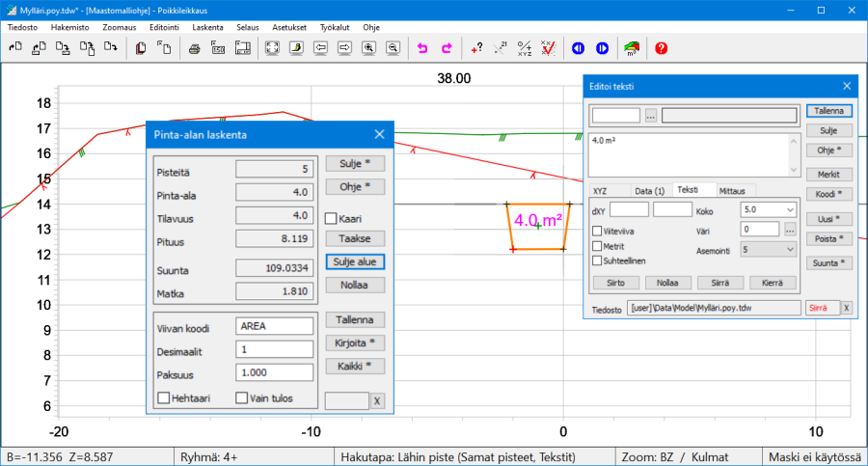Toggle the Hehtaari checkbox
This screenshot has height=466, width=868.
(163, 397)
